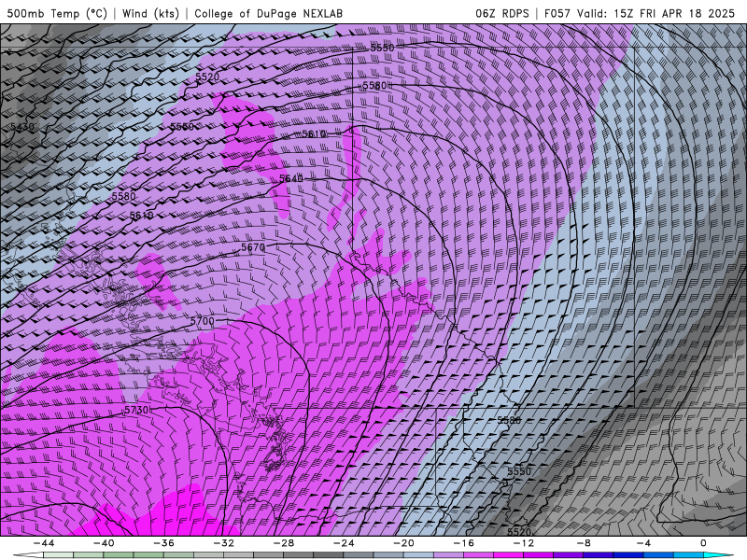Click the -8 colorbar scale label

pyautogui.click(x=584, y=543)
